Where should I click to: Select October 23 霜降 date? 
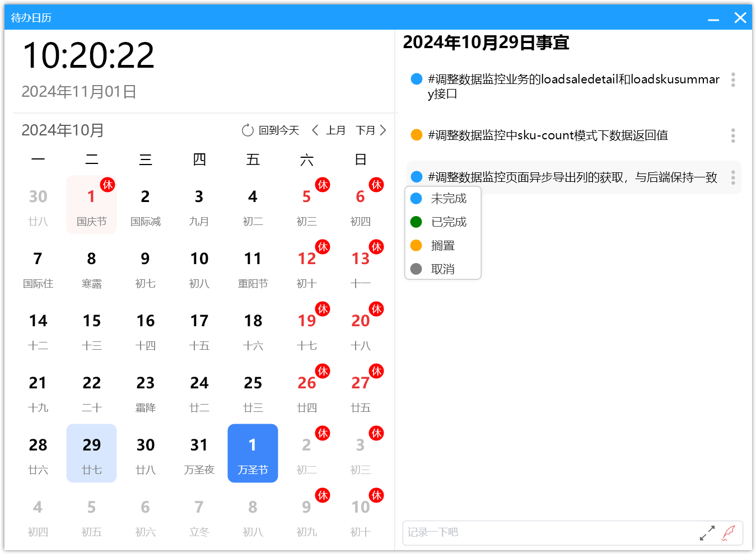[146, 391]
